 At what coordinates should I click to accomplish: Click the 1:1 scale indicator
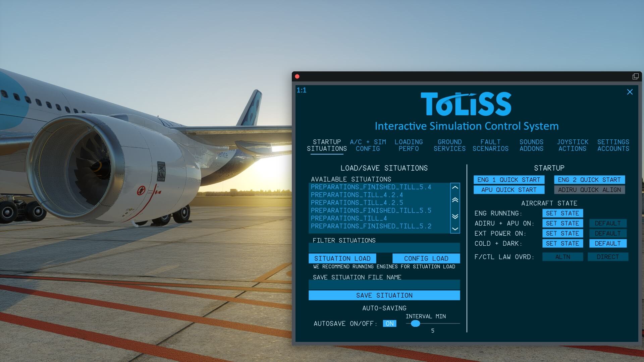(301, 90)
